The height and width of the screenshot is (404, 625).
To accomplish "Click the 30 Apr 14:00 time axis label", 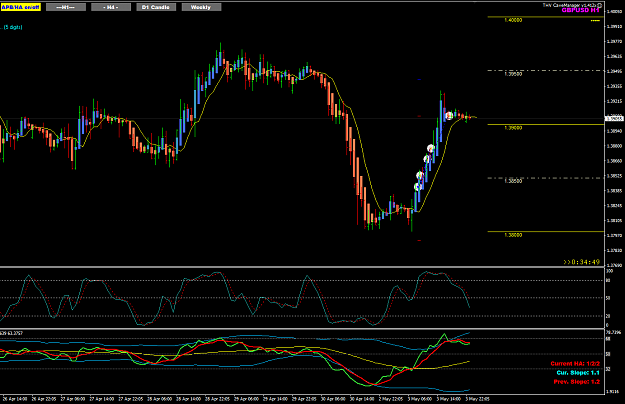I will tap(362, 399).
